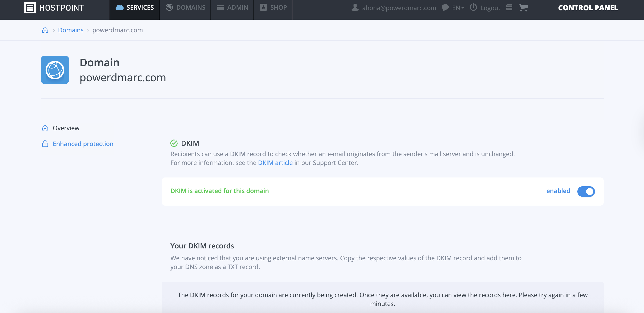Click the padlock icon for Enhanced protection
This screenshot has height=313, width=644.
coord(45,144)
